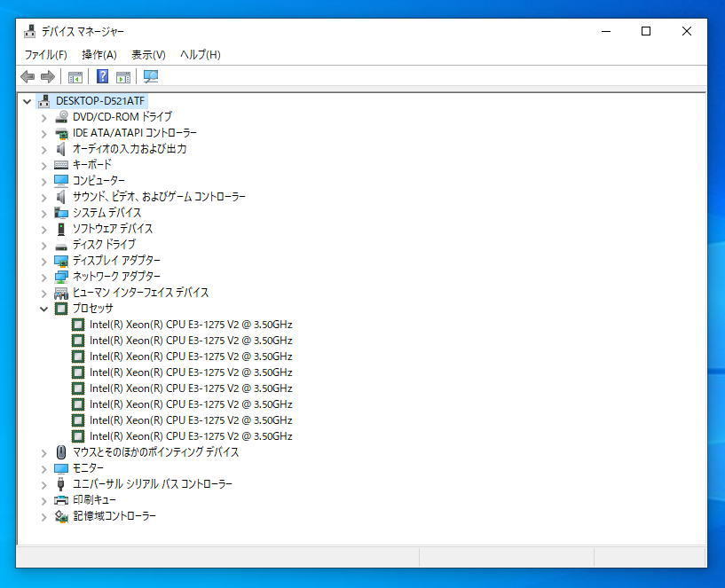Open the Help question-mark toolbar icon
The width and height of the screenshot is (725, 588).
pyautogui.click(x=103, y=76)
